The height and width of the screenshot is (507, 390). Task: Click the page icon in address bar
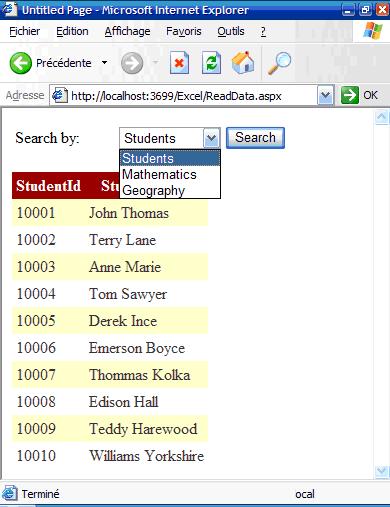tap(60, 96)
